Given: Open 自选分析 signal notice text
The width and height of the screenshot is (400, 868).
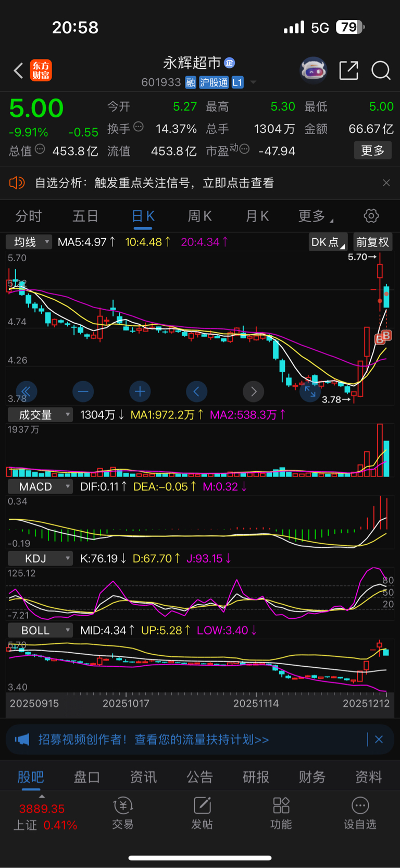Looking at the screenshot, I should pyautogui.click(x=154, y=183).
